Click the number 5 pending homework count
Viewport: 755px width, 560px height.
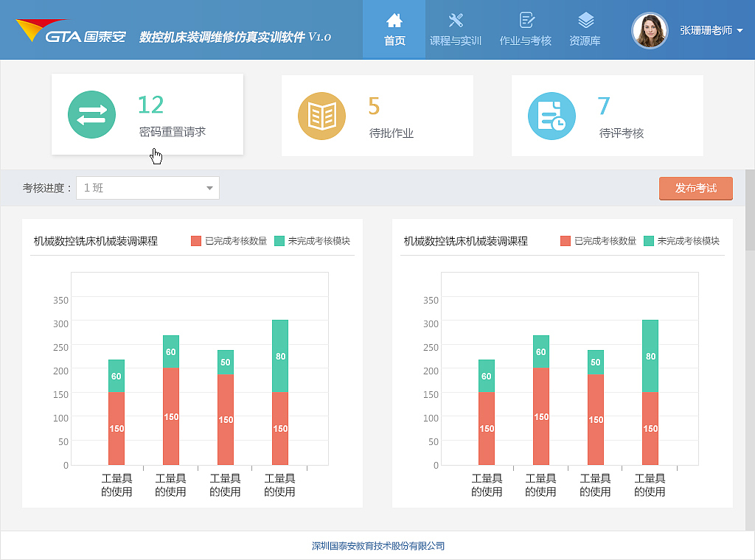pyautogui.click(x=374, y=106)
